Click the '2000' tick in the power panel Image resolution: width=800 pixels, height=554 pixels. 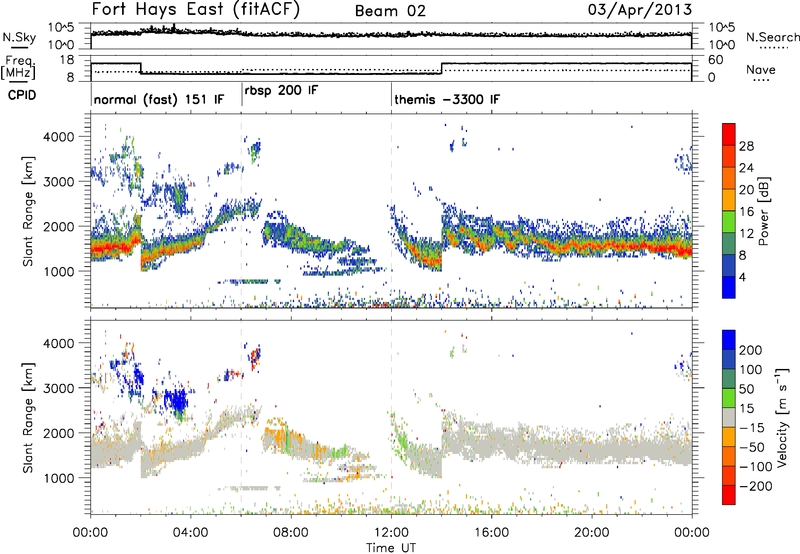pos(59,226)
